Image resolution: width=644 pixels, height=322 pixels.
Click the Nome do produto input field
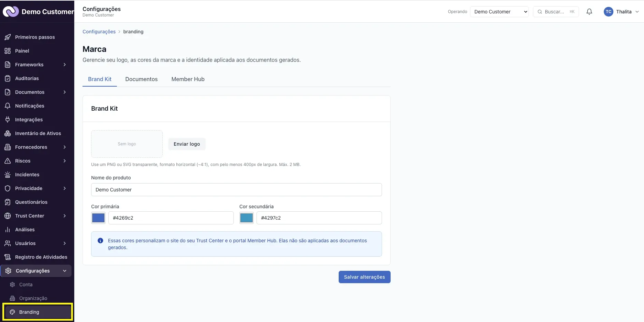[237, 190]
